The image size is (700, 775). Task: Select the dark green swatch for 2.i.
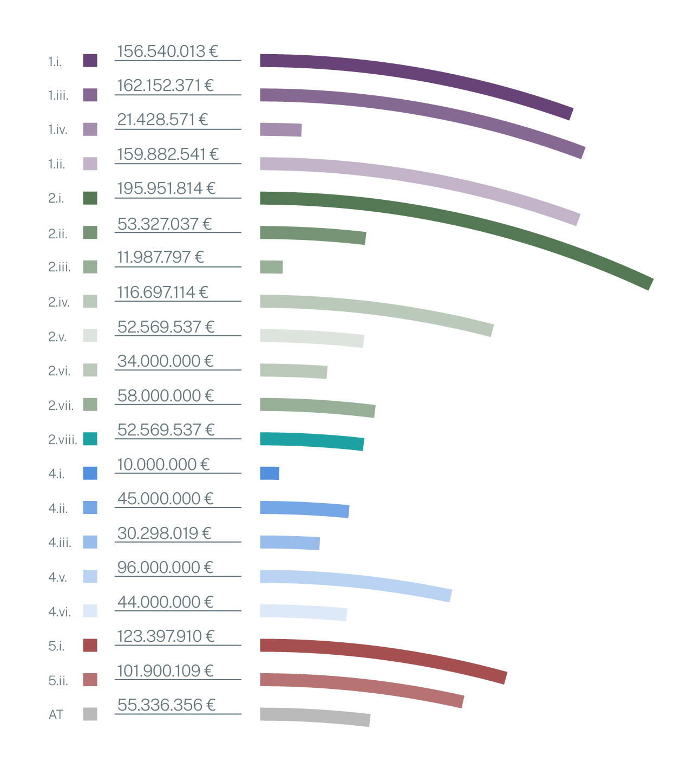pyautogui.click(x=90, y=198)
